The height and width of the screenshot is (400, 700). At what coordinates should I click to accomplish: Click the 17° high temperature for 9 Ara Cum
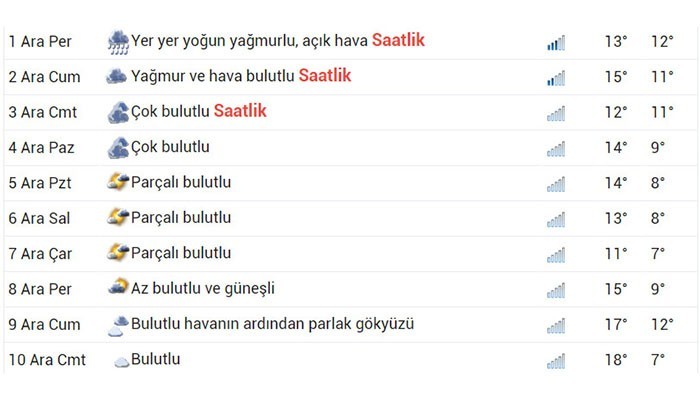tap(616, 324)
